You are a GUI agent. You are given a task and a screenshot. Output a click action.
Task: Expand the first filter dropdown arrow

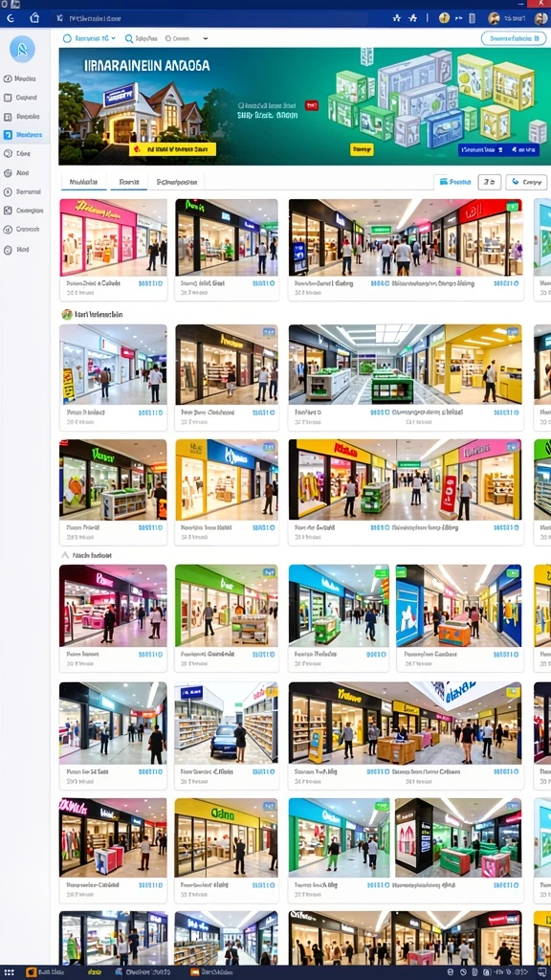pos(113,38)
